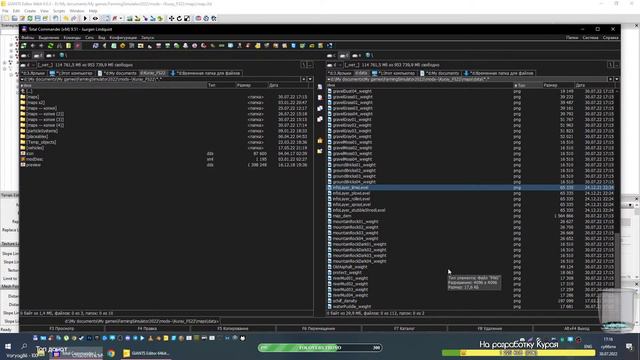Screen dimensions: 640x360
Task: Select drive e button in left panel
Action: click(x=51, y=56)
